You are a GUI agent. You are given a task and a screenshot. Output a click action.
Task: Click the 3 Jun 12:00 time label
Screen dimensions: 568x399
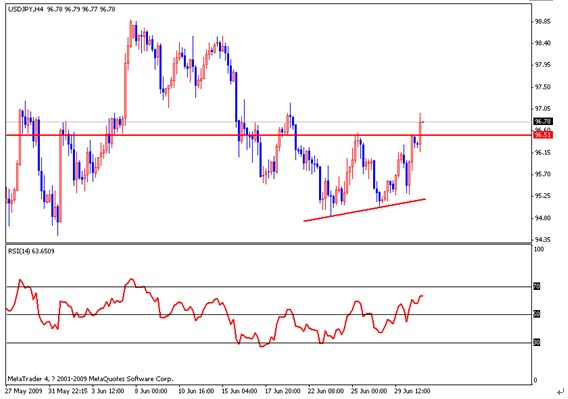pos(108,391)
